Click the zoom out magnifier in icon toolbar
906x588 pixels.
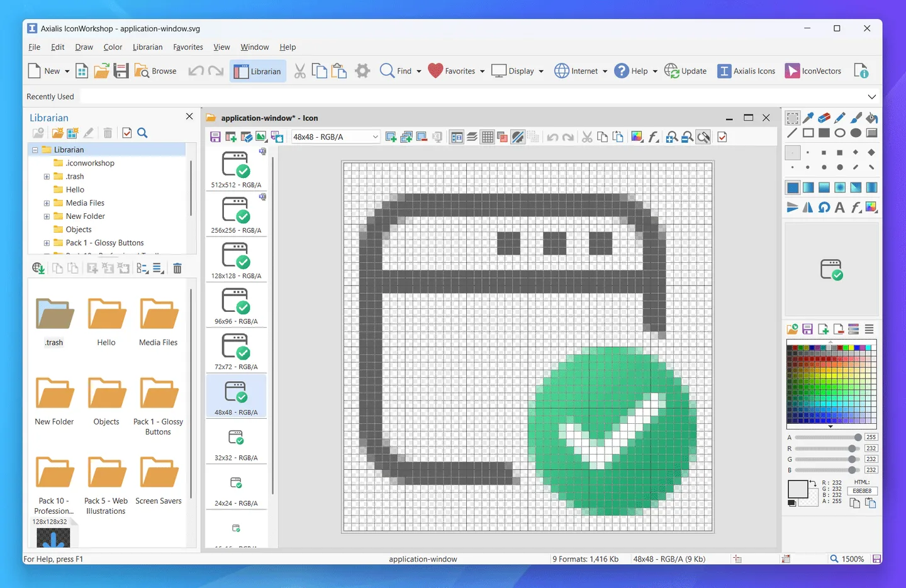pos(687,136)
